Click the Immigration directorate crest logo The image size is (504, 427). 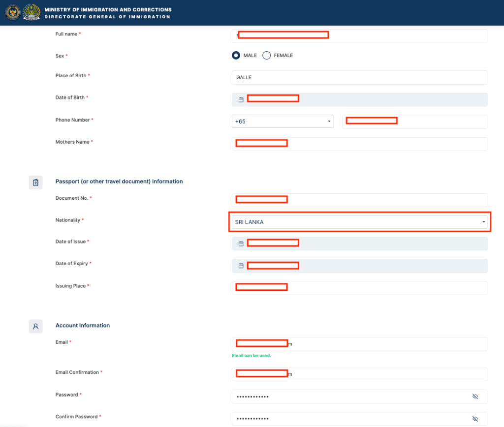tap(31, 12)
